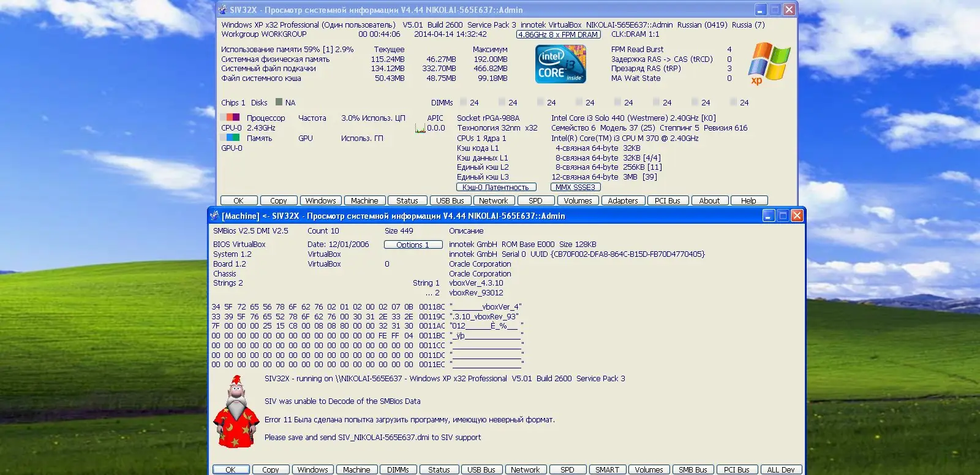980x475 pixels.
Task: Click USB Bus in the Machine window
Action: click(x=481, y=469)
